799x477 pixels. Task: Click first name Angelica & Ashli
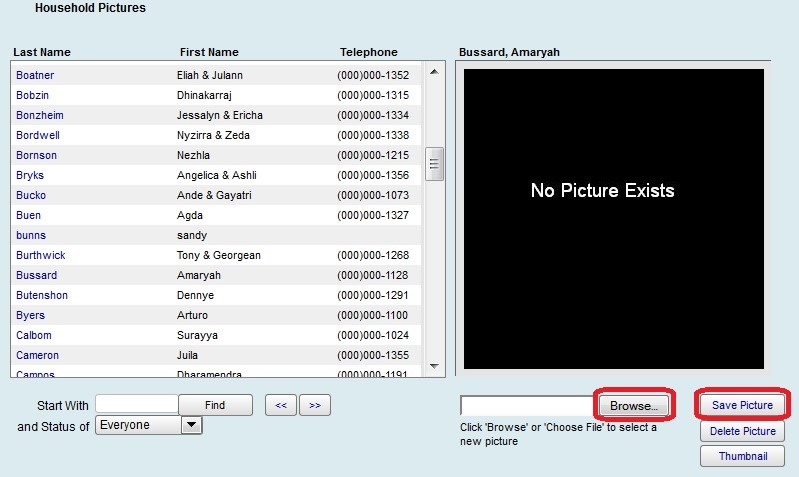(x=217, y=175)
